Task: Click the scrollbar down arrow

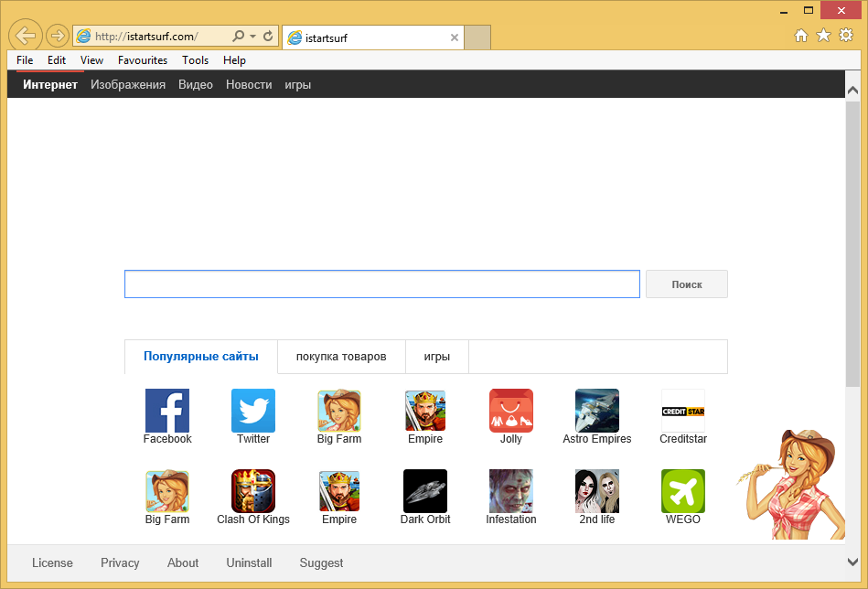Action: click(852, 562)
